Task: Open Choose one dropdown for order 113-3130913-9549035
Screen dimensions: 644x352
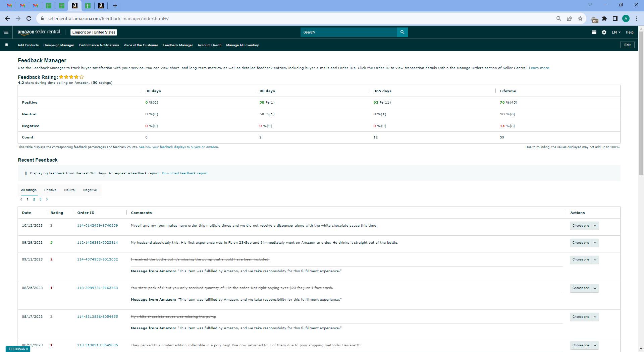Action: 584,345
